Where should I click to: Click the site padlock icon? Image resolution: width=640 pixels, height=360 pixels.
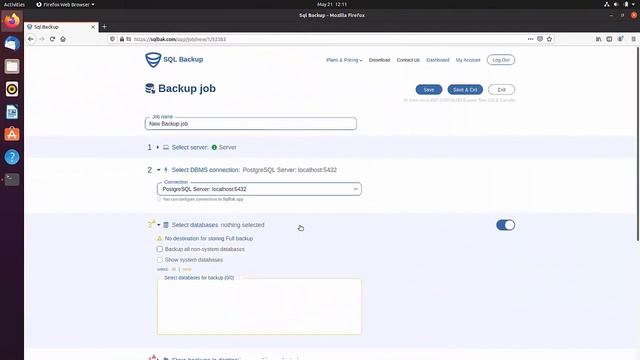tap(122, 39)
